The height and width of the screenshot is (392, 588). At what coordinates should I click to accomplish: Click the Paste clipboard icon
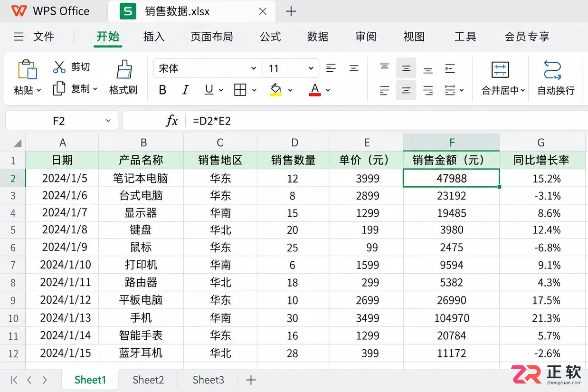click(x=27, y=69)
